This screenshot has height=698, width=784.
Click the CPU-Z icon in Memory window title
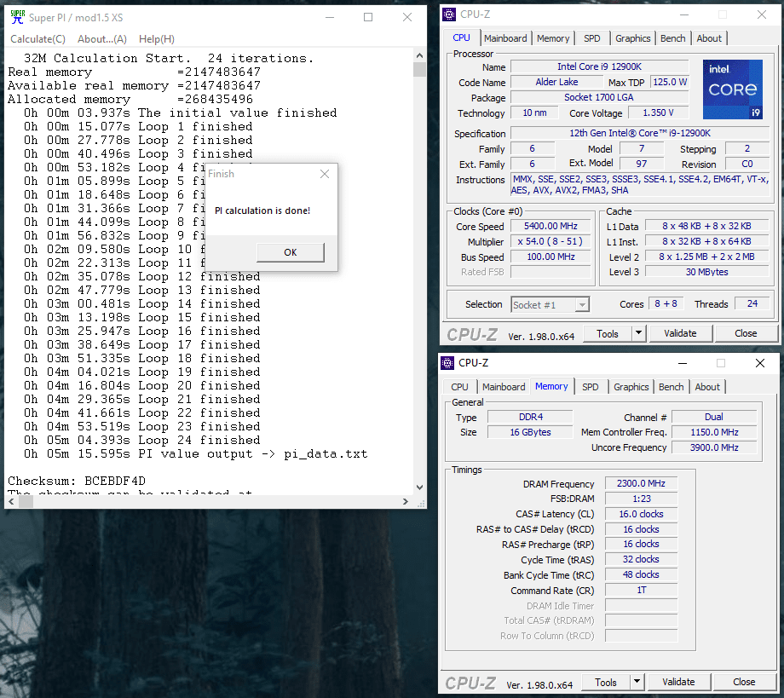pos(447,363)
